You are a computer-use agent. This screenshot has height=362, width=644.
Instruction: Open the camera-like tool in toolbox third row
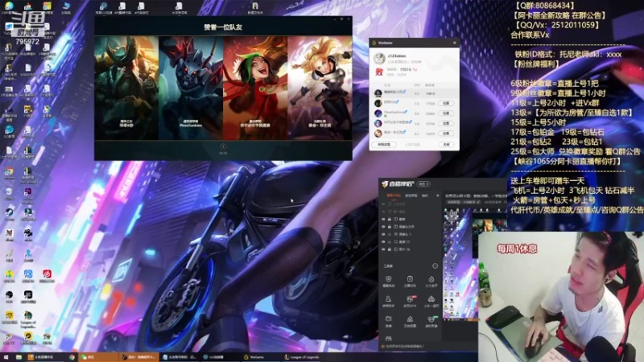(x=389, y=321)
